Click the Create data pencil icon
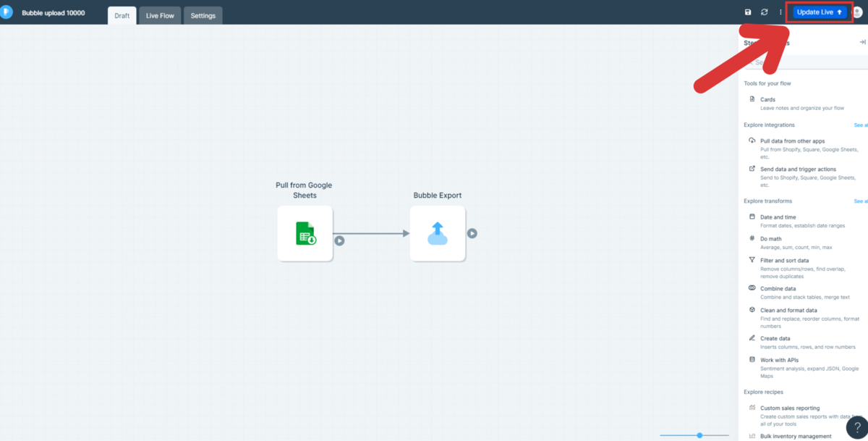 coord(752,338)
